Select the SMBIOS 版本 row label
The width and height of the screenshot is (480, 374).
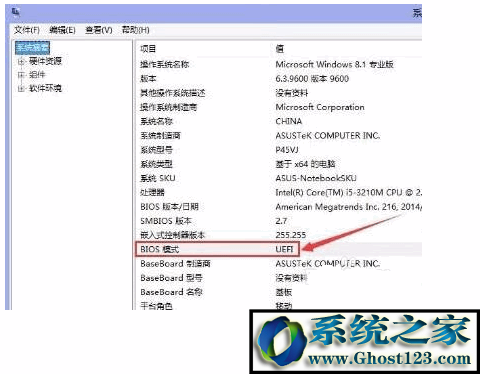[166, 221]
